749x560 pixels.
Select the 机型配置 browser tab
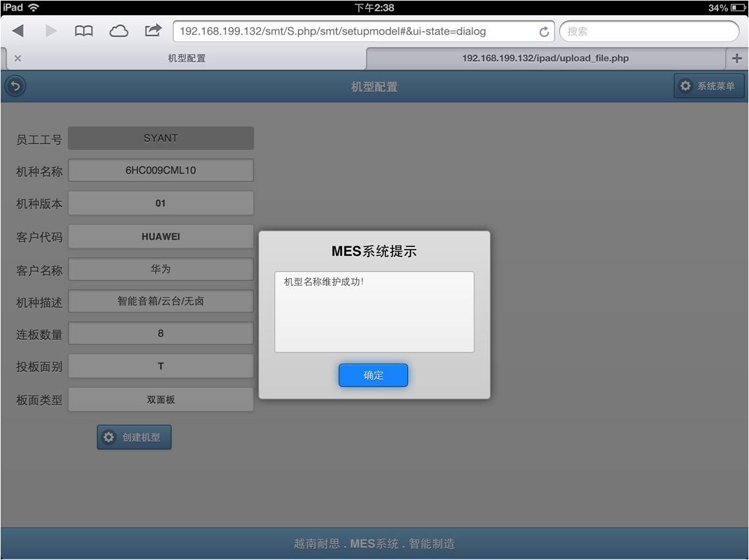pos(186,58)
